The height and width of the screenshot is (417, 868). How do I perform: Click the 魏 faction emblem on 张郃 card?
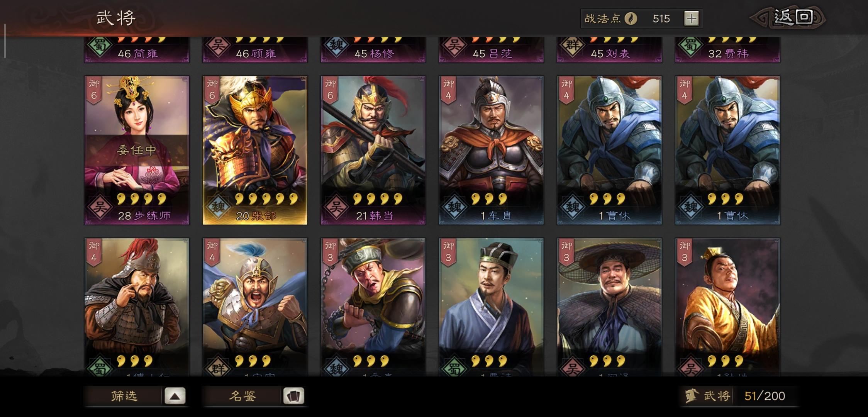[218, 207]
